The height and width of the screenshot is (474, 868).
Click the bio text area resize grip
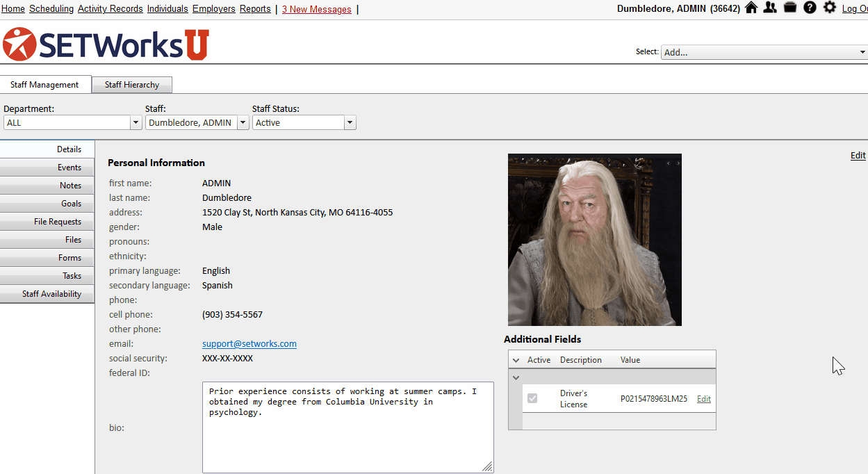pos(488,467)
